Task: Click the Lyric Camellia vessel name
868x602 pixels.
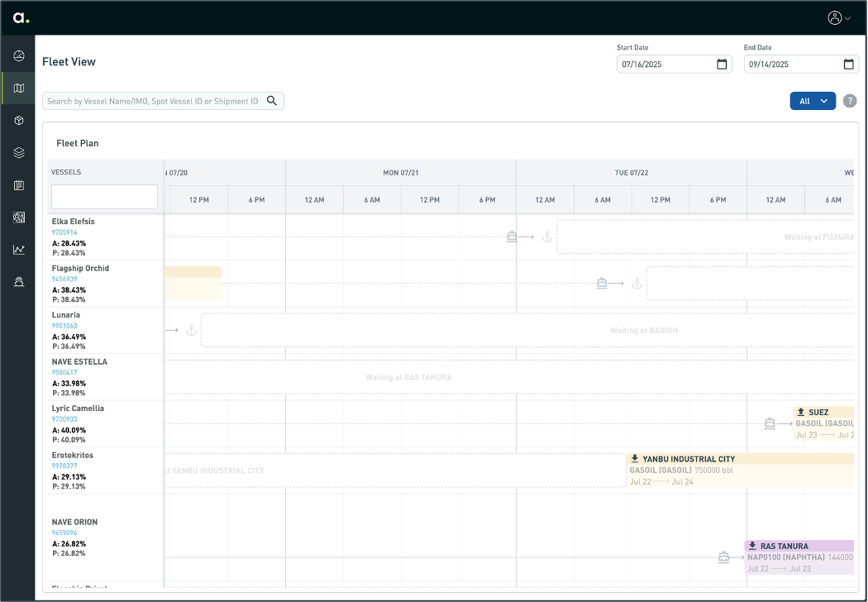Action: click(x=78, y=408)
